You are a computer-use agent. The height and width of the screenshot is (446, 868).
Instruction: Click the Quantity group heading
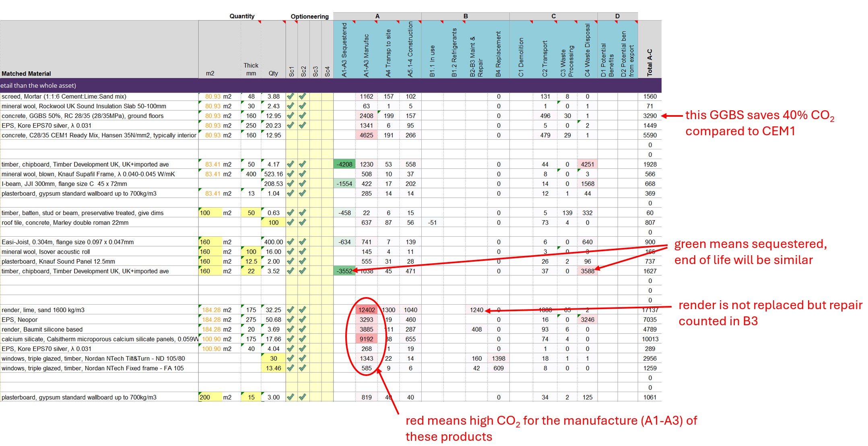[242, 16]
